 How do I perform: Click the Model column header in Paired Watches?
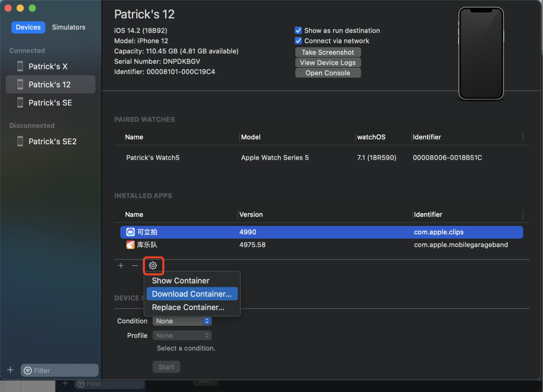tap(251, 137)
